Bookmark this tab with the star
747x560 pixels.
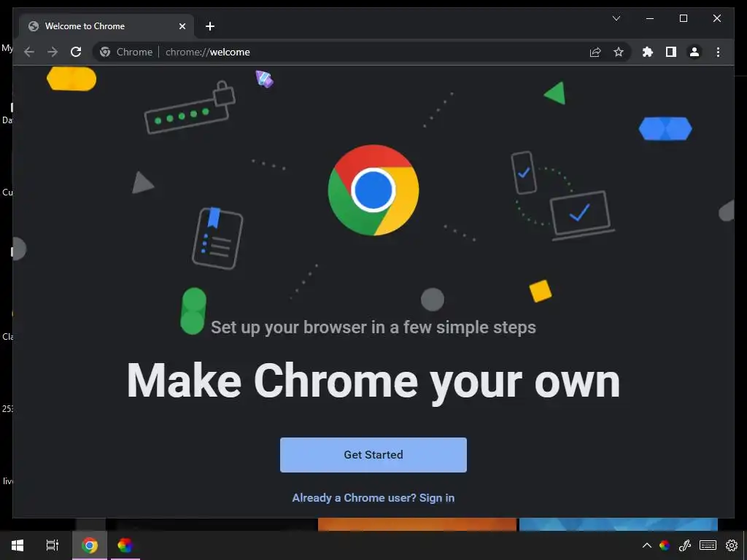click(x=619, y=52)
